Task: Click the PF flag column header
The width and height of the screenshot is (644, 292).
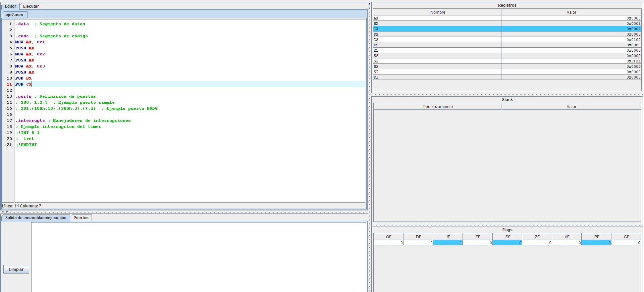Action: pos(596,237)
